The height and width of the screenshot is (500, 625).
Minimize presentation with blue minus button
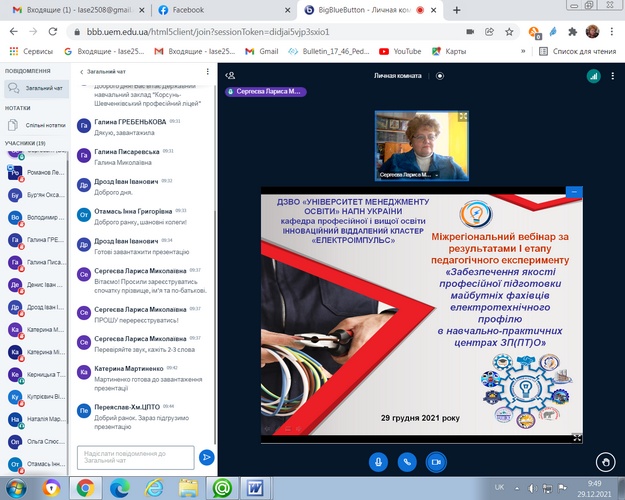(574, 192)
